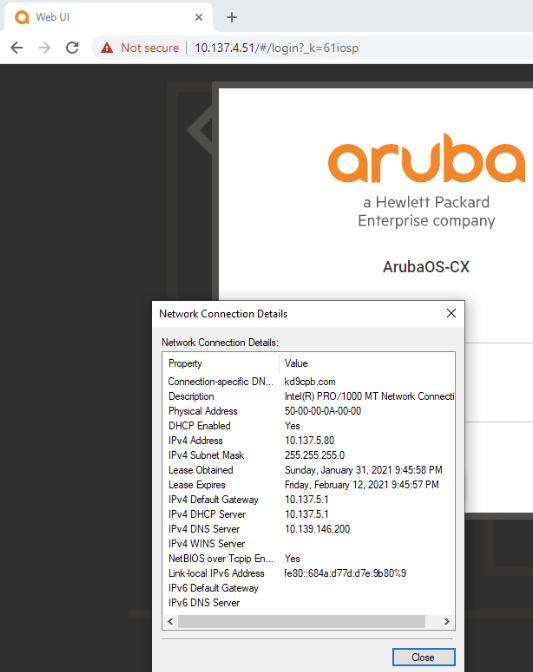Image resolution: width=533 pixels, height=672 pixels.
Task: Reload the page with the refresh icon
Action: pos(72,47)
